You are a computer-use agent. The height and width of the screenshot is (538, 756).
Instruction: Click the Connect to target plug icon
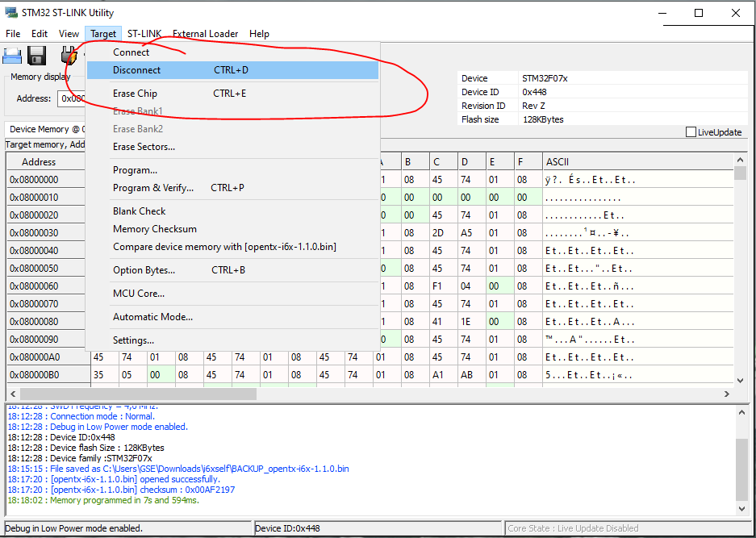[69, 56]
